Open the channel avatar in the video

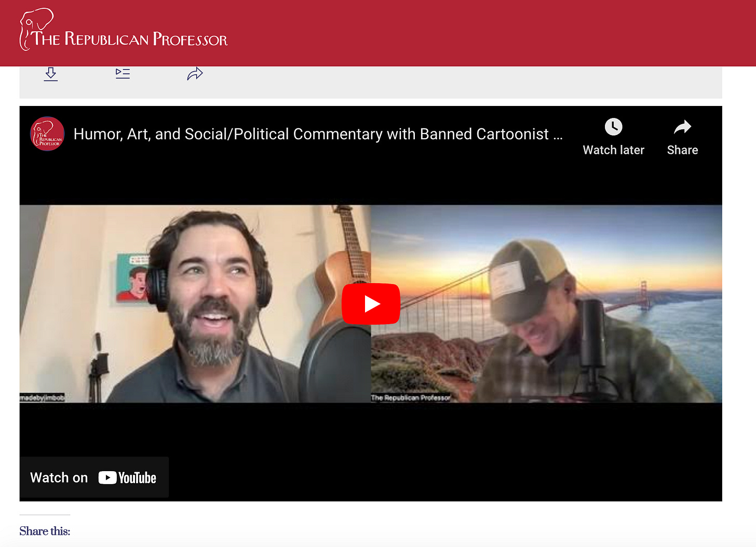click(47, 134)
